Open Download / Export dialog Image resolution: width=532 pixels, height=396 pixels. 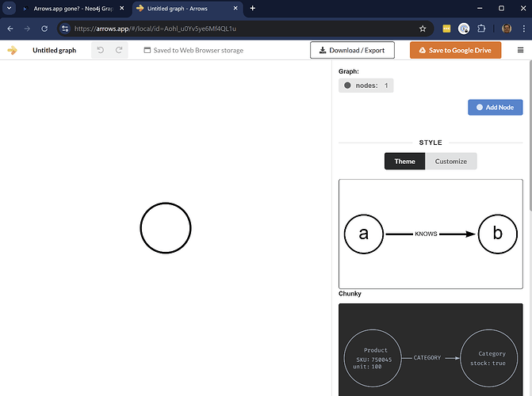click(352, 50)
